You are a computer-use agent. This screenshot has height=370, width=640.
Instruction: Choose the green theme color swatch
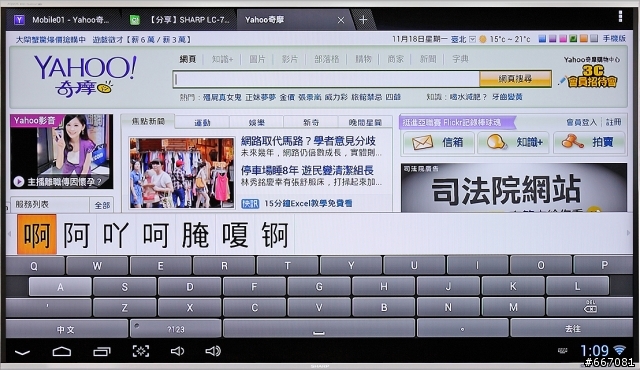tap(573, 39)
